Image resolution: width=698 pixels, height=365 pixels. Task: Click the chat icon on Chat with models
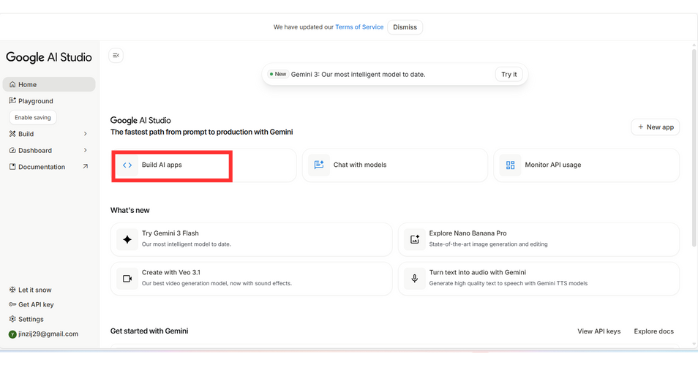coord(319,165)
